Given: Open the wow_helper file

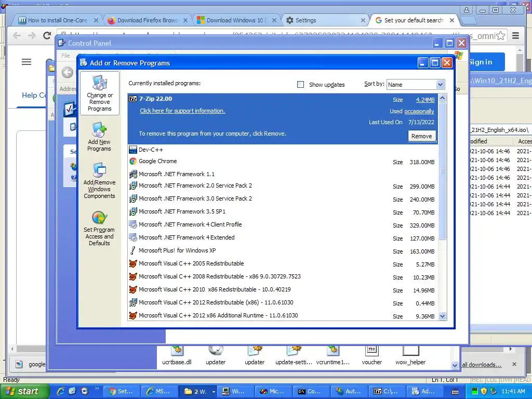Looking at the screenshot, I should tap(410, 355).
